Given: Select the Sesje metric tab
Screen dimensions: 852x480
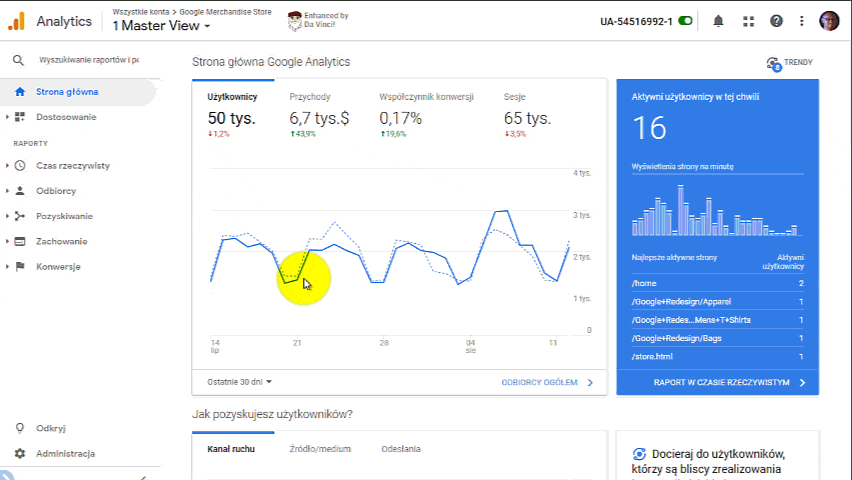Looking at the screenshot, I should [x=527, y=113].
